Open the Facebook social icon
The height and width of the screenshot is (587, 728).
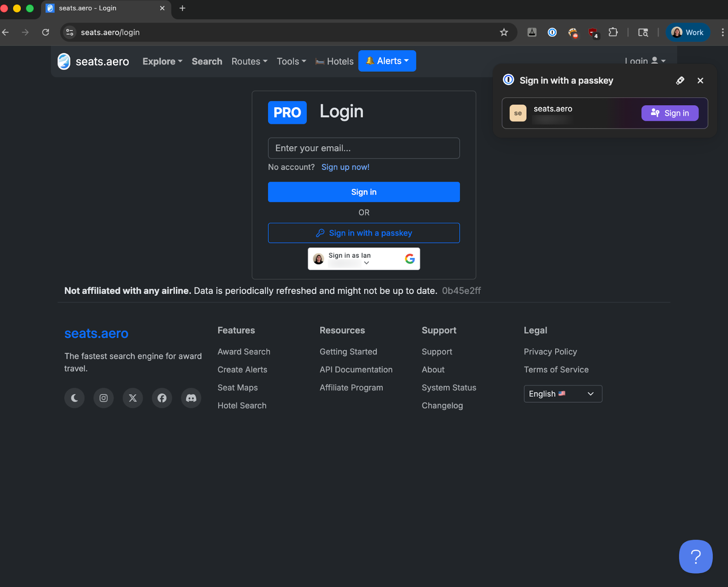click(162, 398)
